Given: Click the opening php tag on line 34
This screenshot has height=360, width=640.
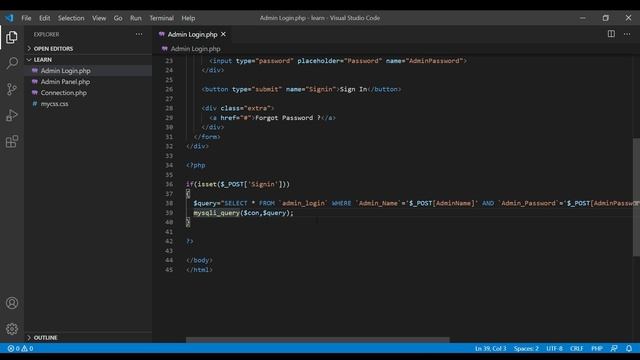Looking at the screenshot, I should click(196, 165).
